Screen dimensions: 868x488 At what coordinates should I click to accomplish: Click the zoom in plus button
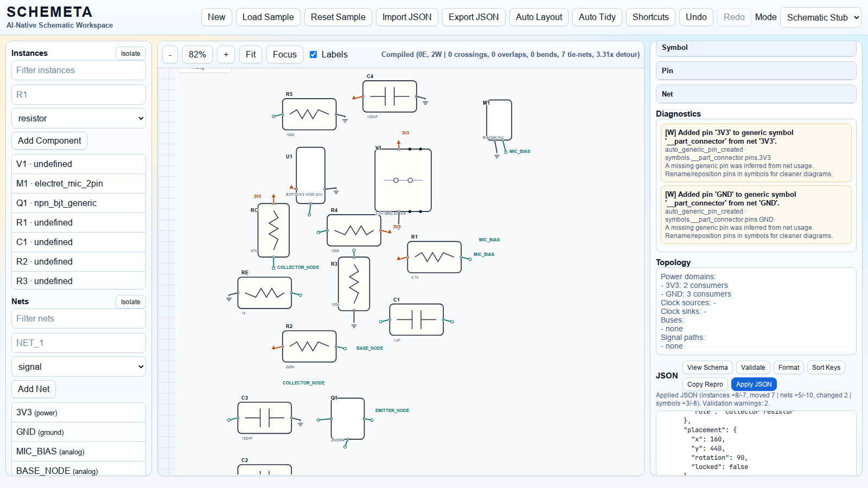tap(226, 55)
